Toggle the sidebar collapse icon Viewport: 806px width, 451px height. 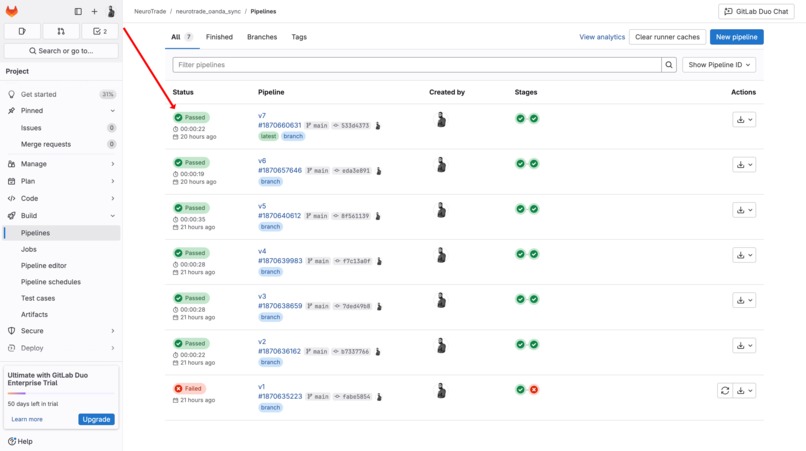[78, 11]
